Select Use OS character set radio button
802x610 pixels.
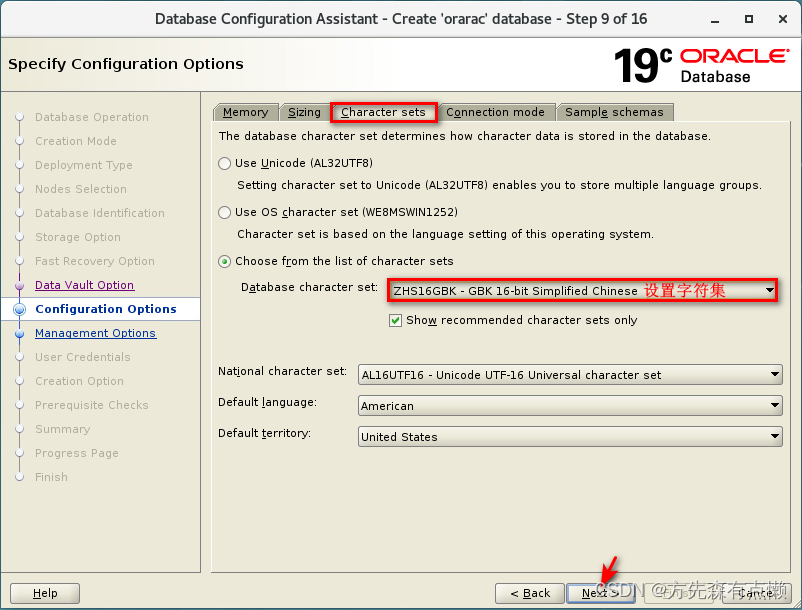[x=225, y=212]
